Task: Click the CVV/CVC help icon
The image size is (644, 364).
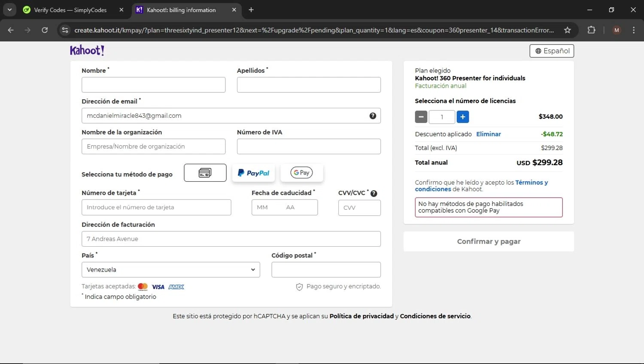Action: click(374, 193)
